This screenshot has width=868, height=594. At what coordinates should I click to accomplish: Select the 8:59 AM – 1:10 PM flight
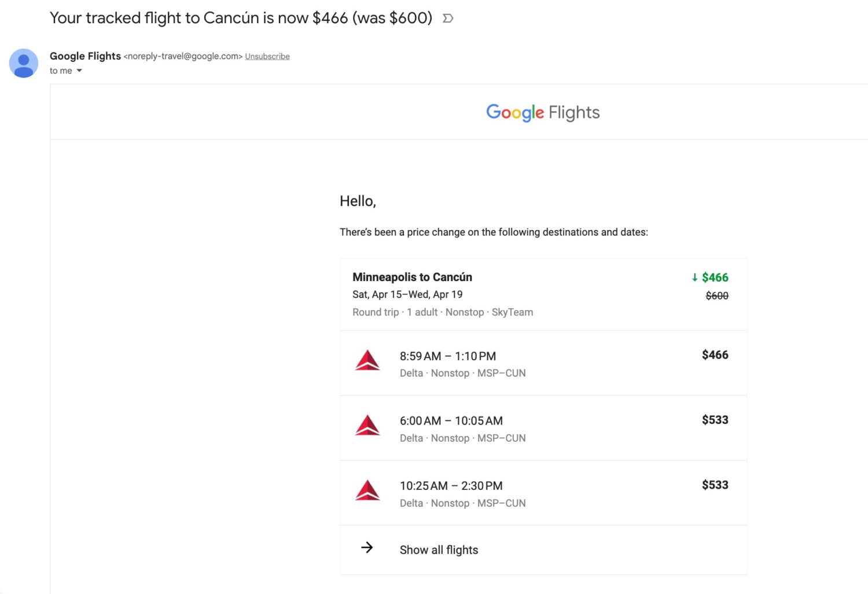pos(543,363)
